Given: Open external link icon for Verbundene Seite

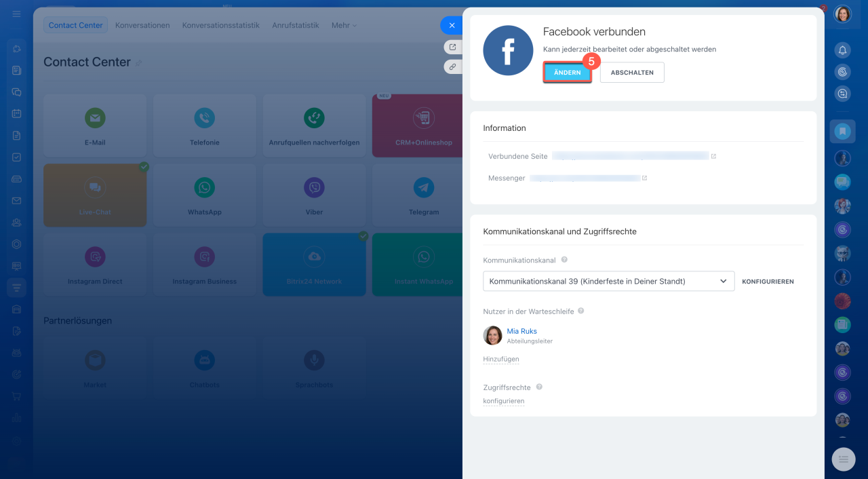Looking at the screenshot, I should pyautogui.click(x=713, y=156).
